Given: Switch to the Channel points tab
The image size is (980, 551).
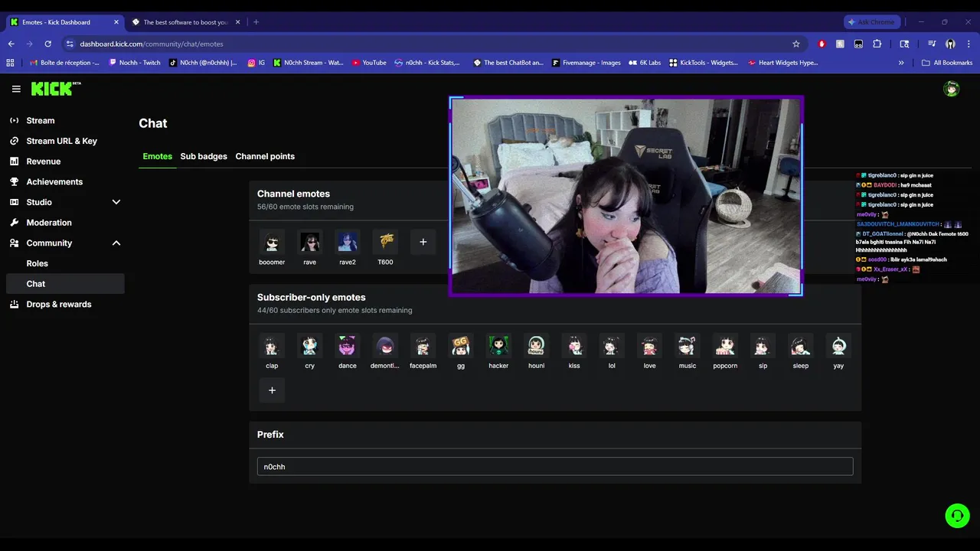Looking at the screenshot, I should pyautogui.click(x=265, y=156).
